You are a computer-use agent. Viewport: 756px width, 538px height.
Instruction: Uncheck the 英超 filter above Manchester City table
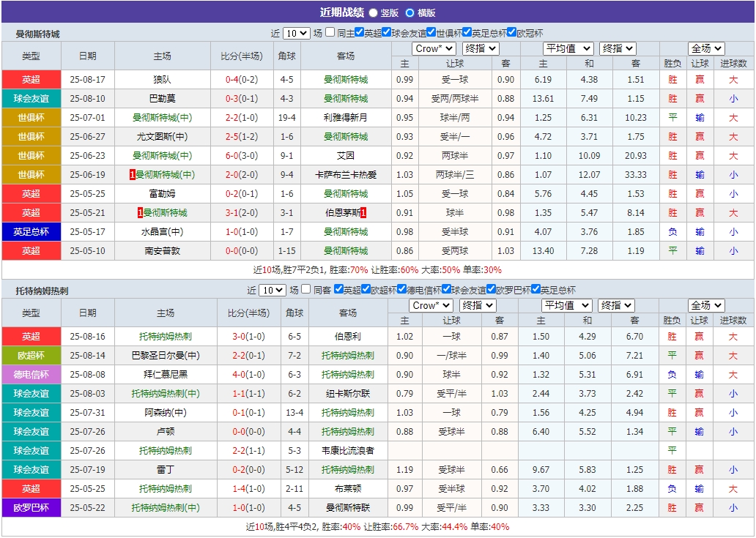(359, 33)
